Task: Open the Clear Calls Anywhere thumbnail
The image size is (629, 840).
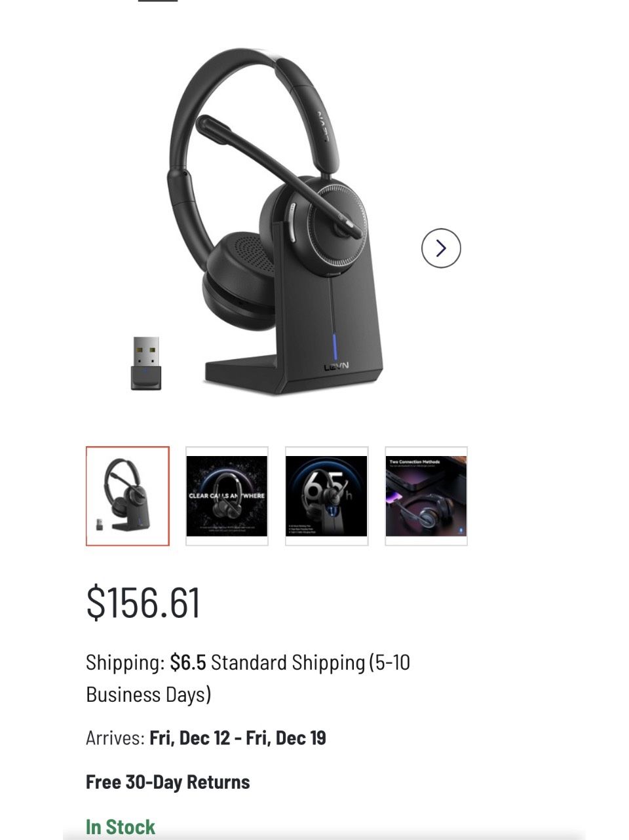Action: (227, 496)
